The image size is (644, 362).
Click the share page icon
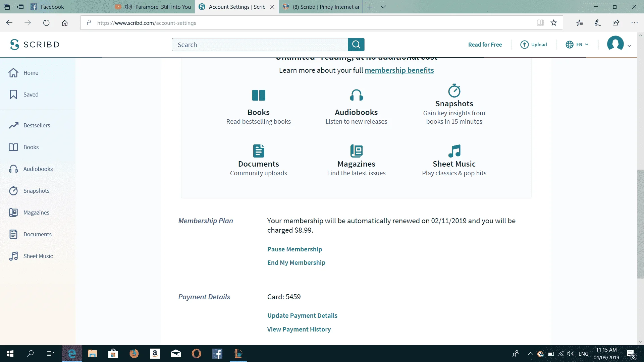click(616, 23)
